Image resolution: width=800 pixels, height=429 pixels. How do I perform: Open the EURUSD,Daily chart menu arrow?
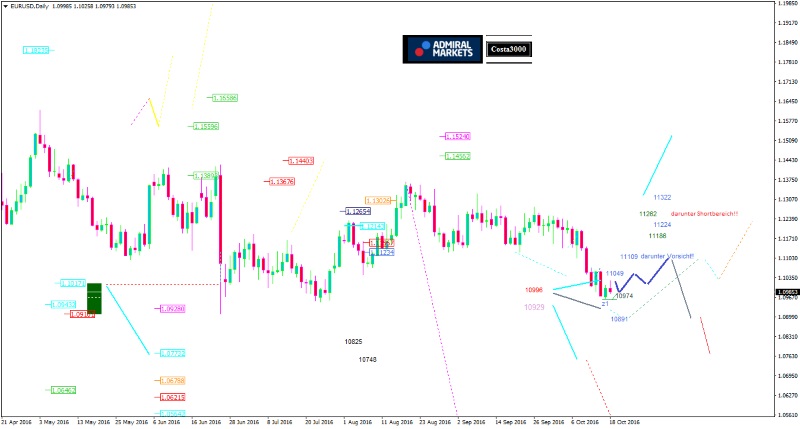[x=5, y=6]
